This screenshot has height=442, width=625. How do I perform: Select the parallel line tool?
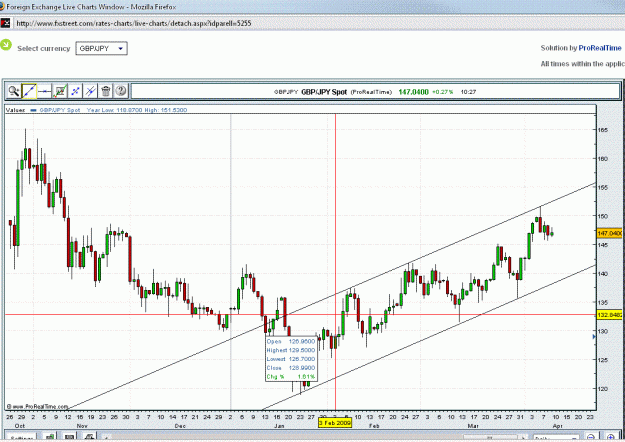(x=90, y=91)
